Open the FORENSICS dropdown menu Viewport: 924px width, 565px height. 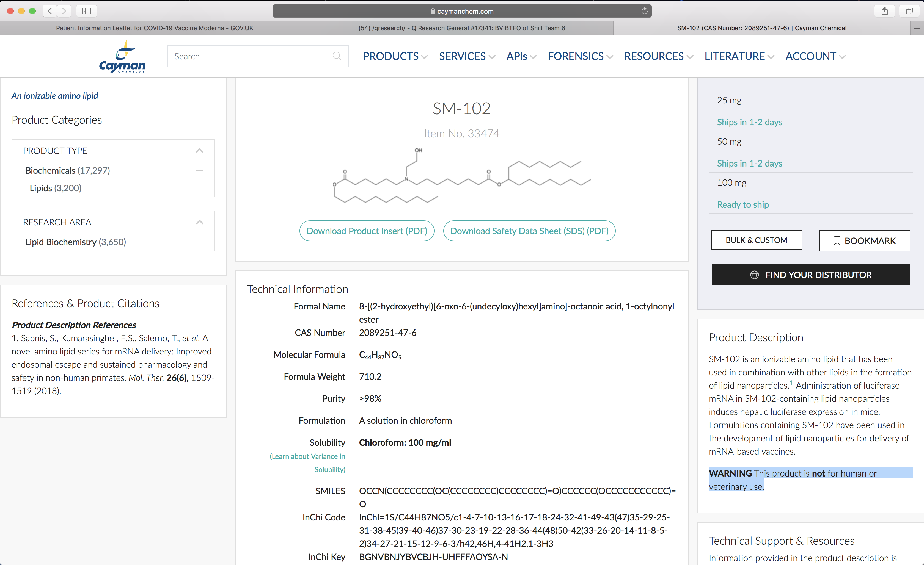[580, 56]
